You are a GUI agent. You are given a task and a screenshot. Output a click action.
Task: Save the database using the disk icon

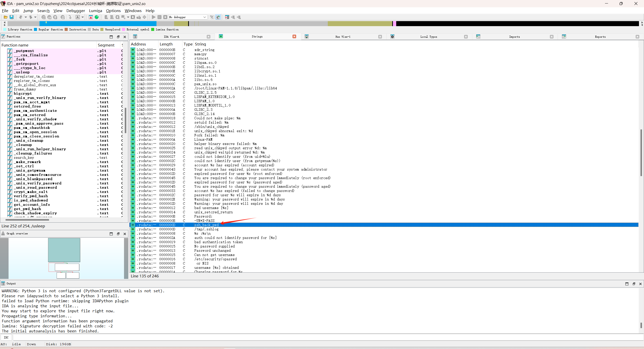tap(12, 17)
